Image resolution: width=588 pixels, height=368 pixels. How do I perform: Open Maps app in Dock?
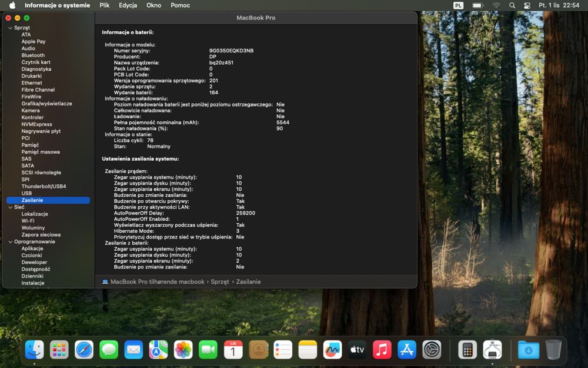pyautogui.click(x=158, y=350)
